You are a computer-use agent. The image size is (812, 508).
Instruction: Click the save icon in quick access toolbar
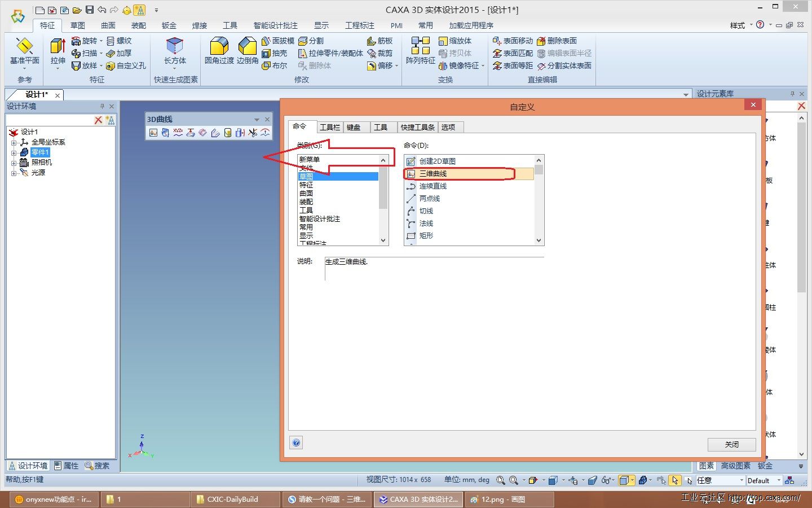click(x=89, y=10)
